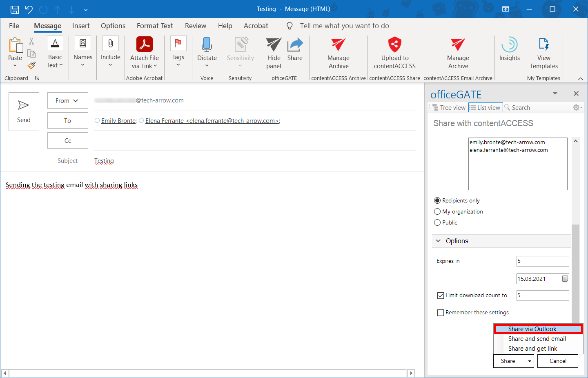This screenshot has width=588, height=378.
Task: Open the calendar picker for expiry date
Action: pyautogui.click(x=565, y=279)
